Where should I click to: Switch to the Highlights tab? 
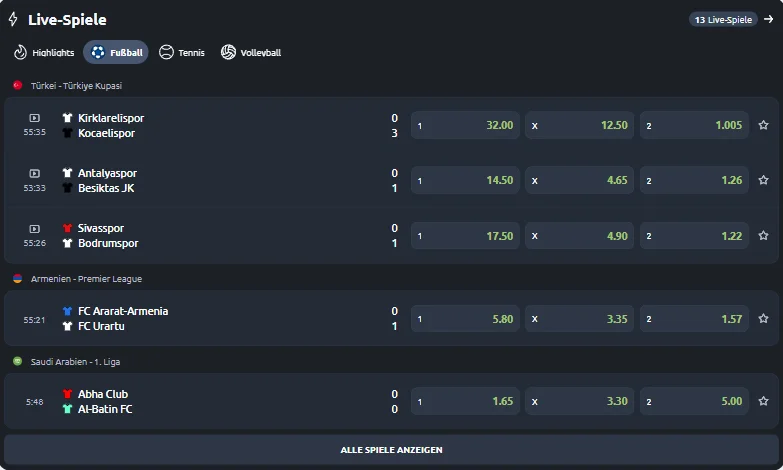pyautogui.click(x=44, y=52)
